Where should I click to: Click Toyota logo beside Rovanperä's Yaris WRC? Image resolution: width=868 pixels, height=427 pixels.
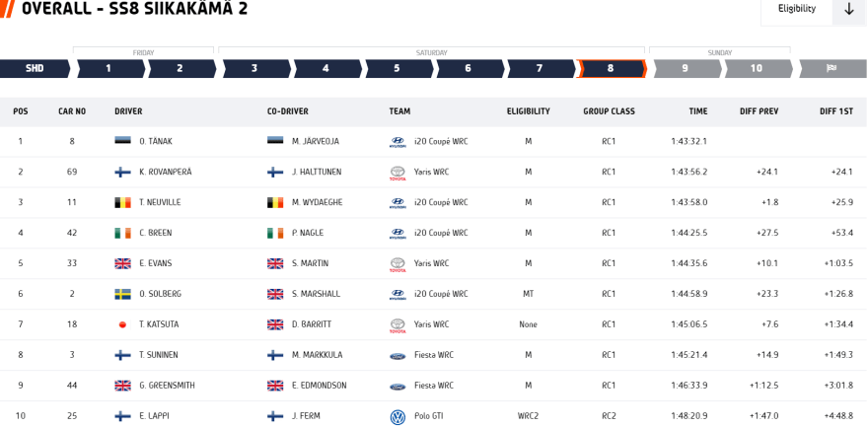coord(398,173)
